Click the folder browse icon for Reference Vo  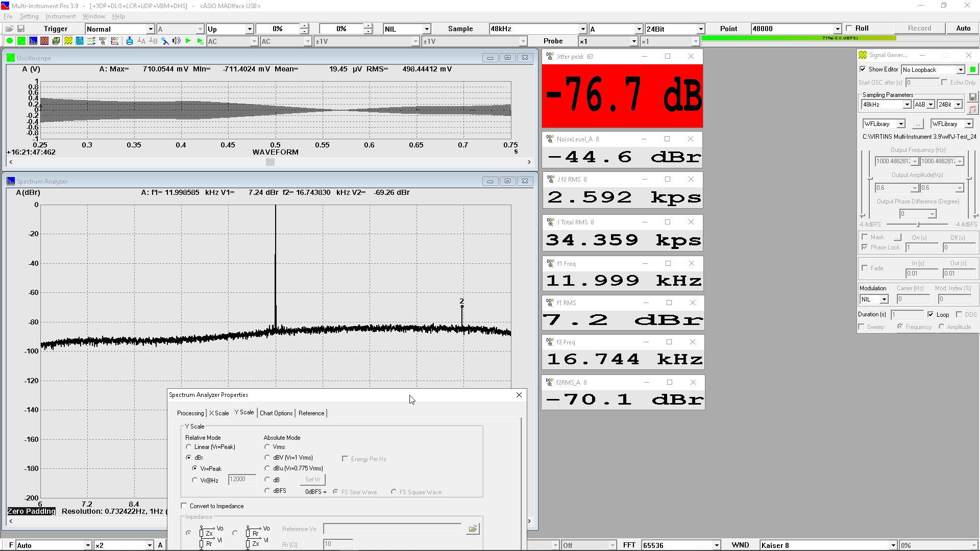(473, 529)
